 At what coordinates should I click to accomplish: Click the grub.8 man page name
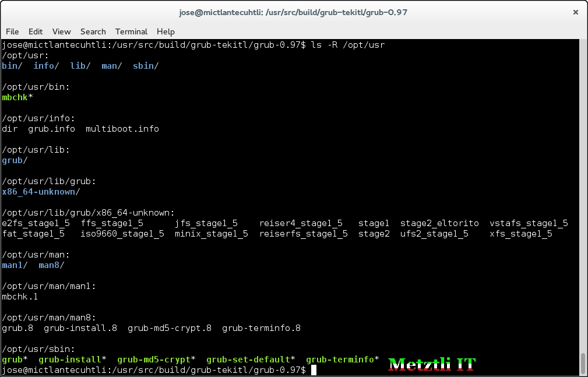[17, 329]
